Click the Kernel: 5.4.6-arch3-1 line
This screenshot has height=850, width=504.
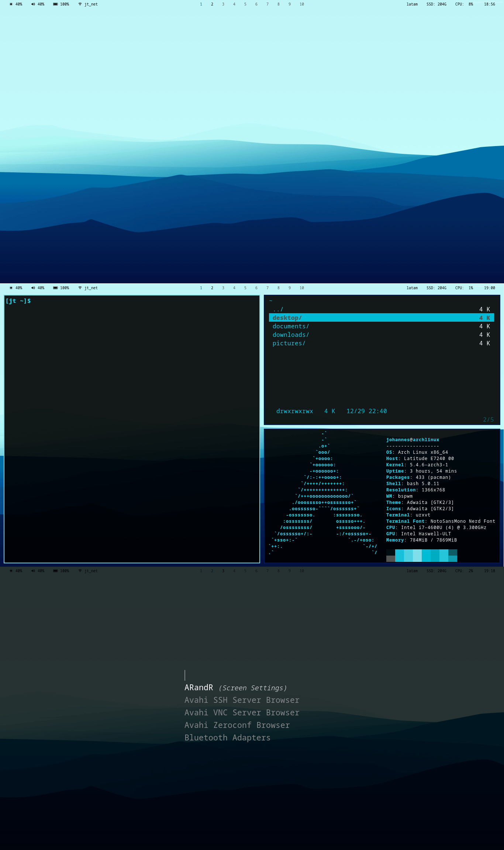point(417,465)
